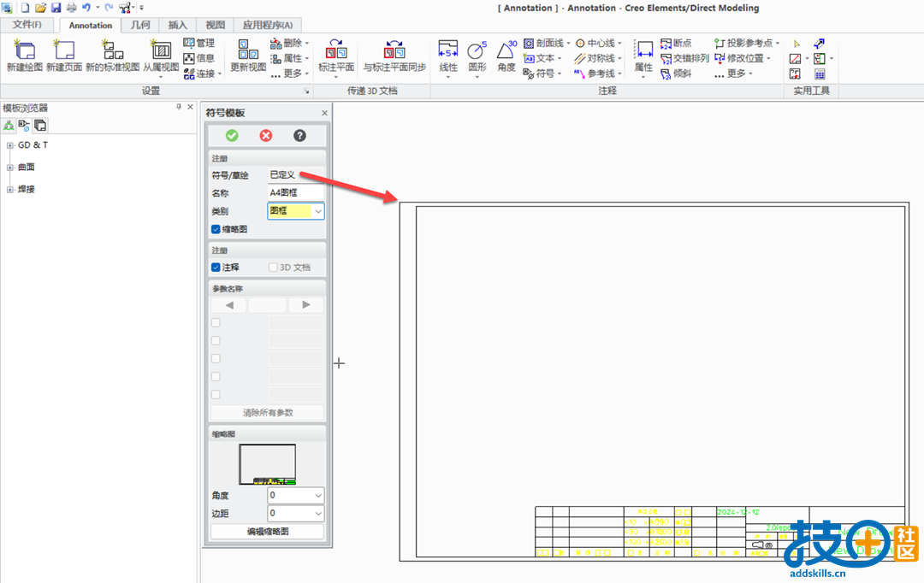Open the 属性 settings dropdown

[x=307, y=58]
